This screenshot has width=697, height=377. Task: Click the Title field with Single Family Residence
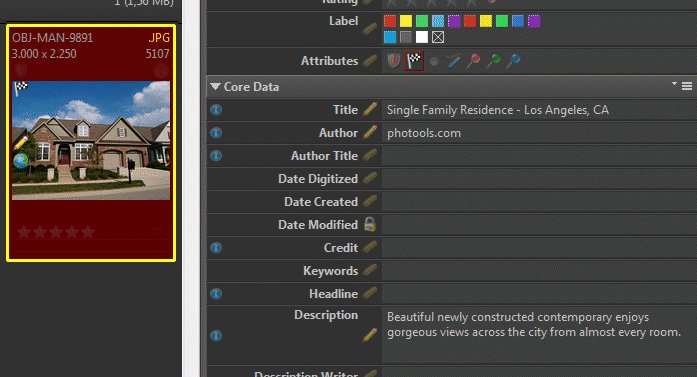(539, 110)
